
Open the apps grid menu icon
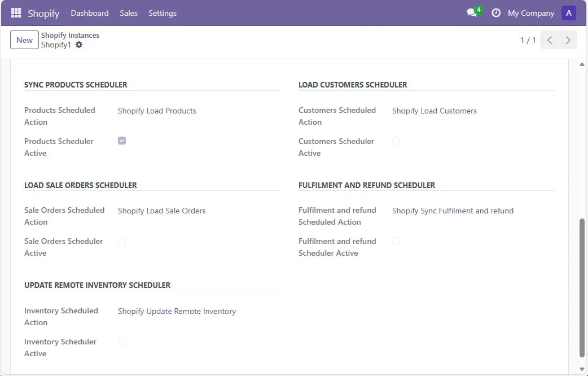16,13
